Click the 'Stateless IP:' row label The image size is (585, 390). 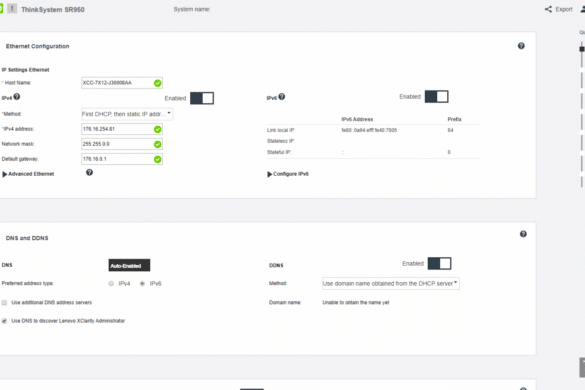pos(281,141)
